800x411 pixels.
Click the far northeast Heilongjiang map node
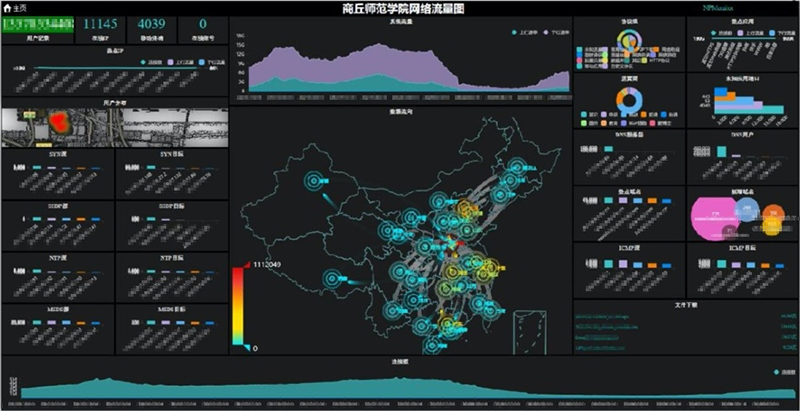(x=517, y=167)
